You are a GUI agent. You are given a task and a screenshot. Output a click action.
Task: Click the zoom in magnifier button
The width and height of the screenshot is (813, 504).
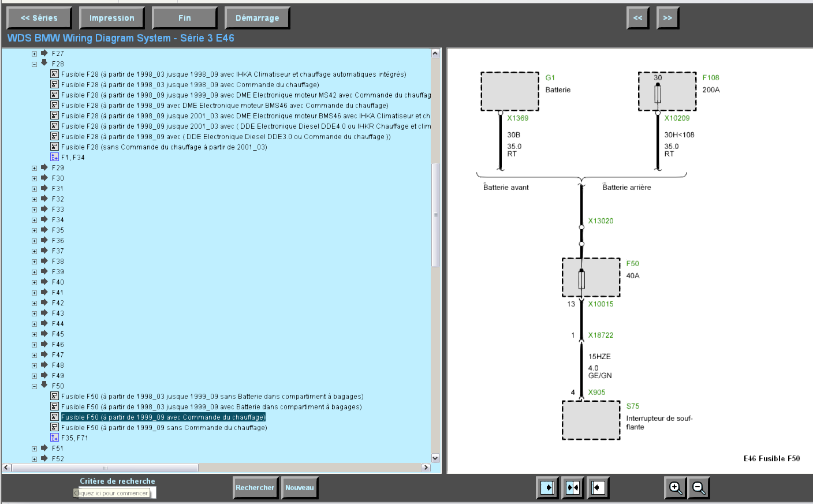tap(675, 488)
